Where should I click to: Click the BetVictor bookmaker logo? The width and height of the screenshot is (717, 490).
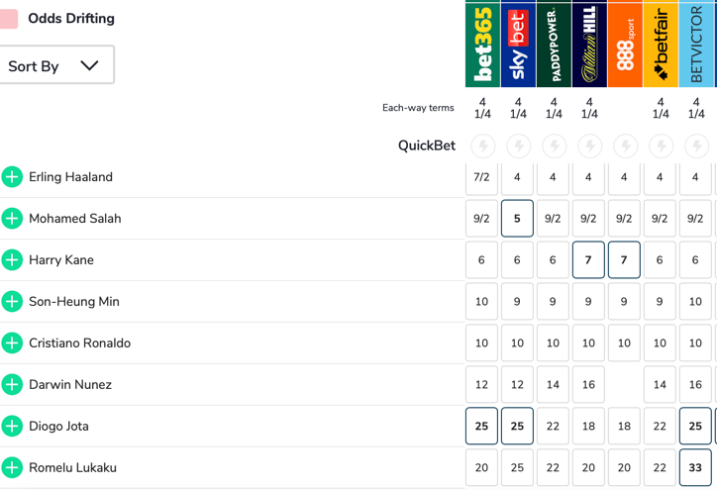click(696, 44)
